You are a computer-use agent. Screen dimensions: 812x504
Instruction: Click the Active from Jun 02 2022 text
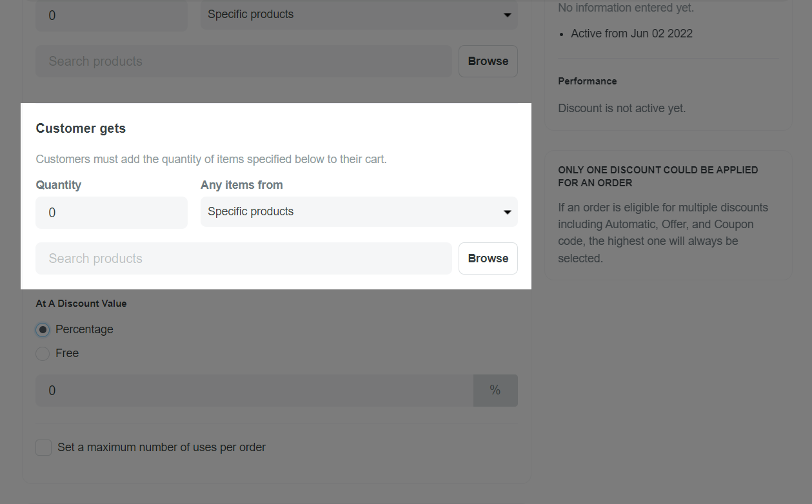pyautogui.click(x=631, y=34)
